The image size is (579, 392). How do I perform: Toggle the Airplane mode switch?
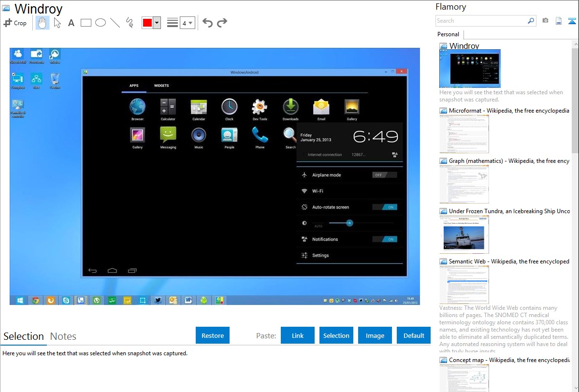pos(384,175)
